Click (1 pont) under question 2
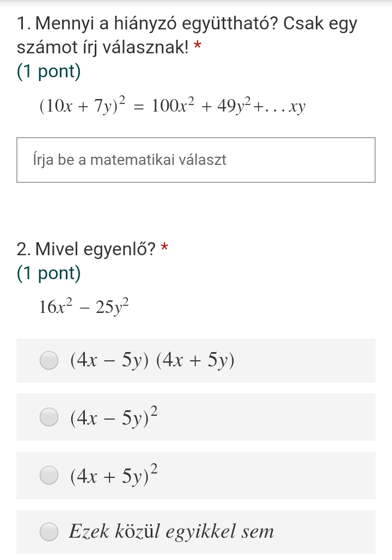Image resolution: width=392 pixels, height=560 pixels. point(49,273)
